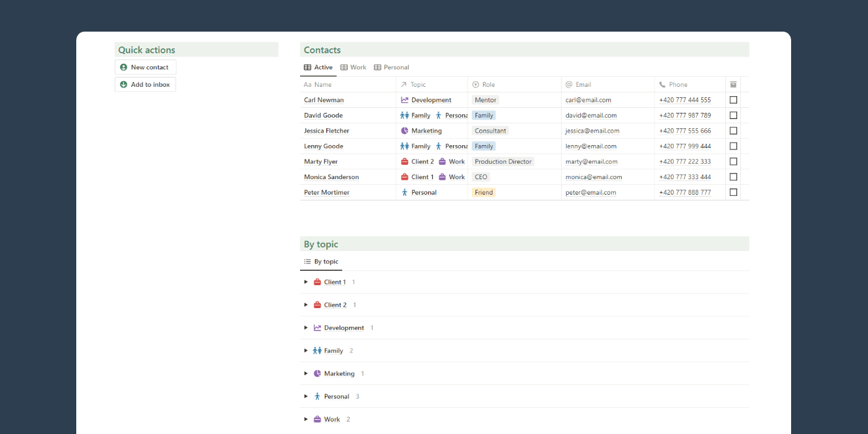Viewport: 868px width, 434px height.
Task: Select the By topic list view tab
Action: pos(321,262)
